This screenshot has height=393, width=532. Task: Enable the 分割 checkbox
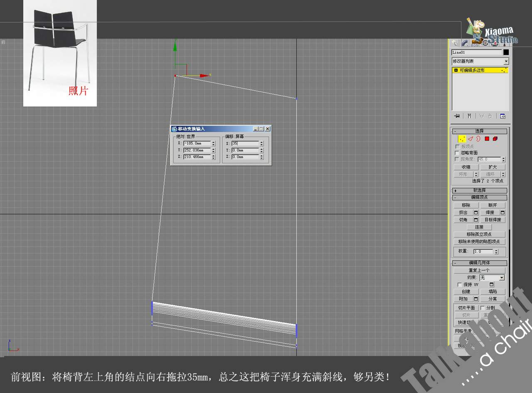483,308
